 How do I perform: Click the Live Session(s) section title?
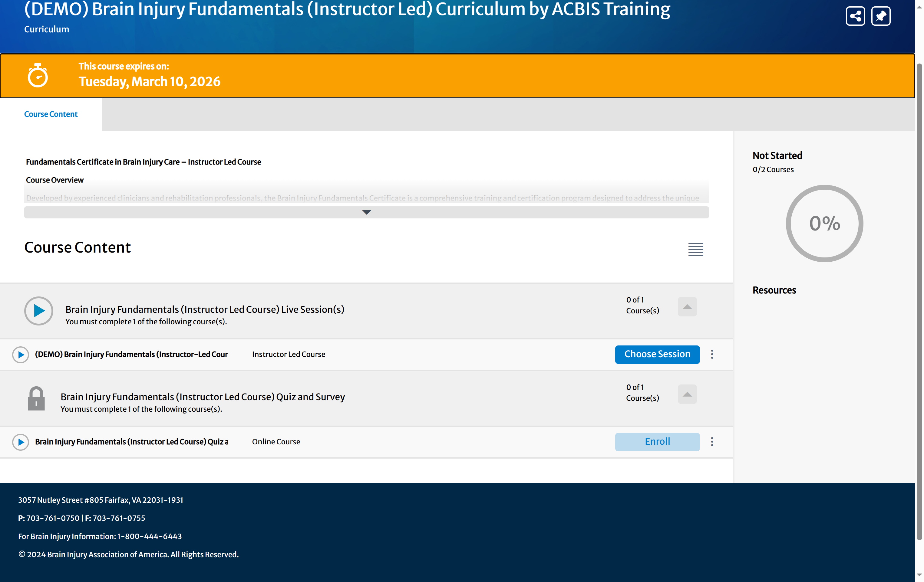(205, 309)
